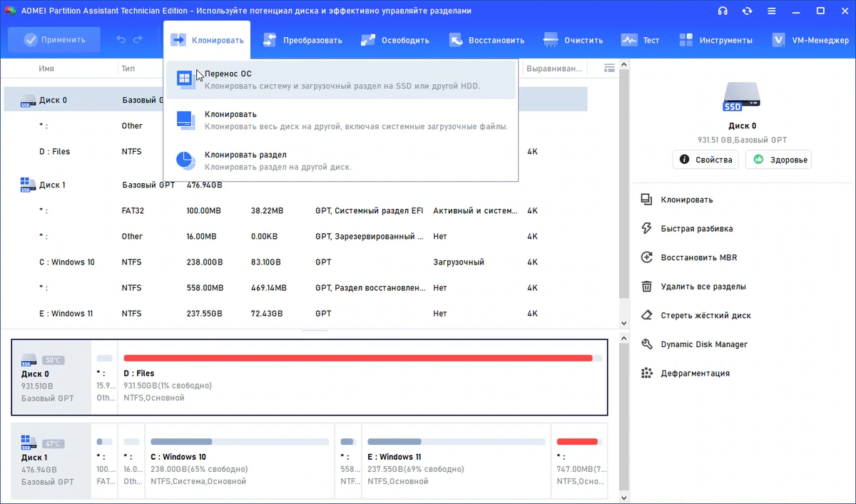The height and width of the screenshot is (504, 856).
Task: Select C : Windows 10 block in disk map
Action: coord(240,461)
